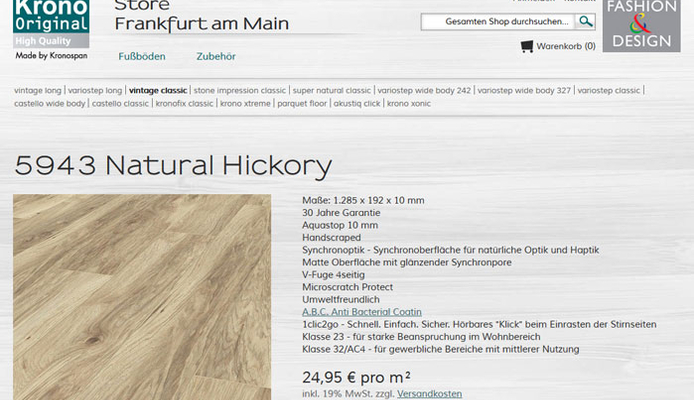The height and width of the screenshot is (400, 694).
Task: Focus the 'Gesamten Shop durchsuchen' search field
Action: pos(498,21)
